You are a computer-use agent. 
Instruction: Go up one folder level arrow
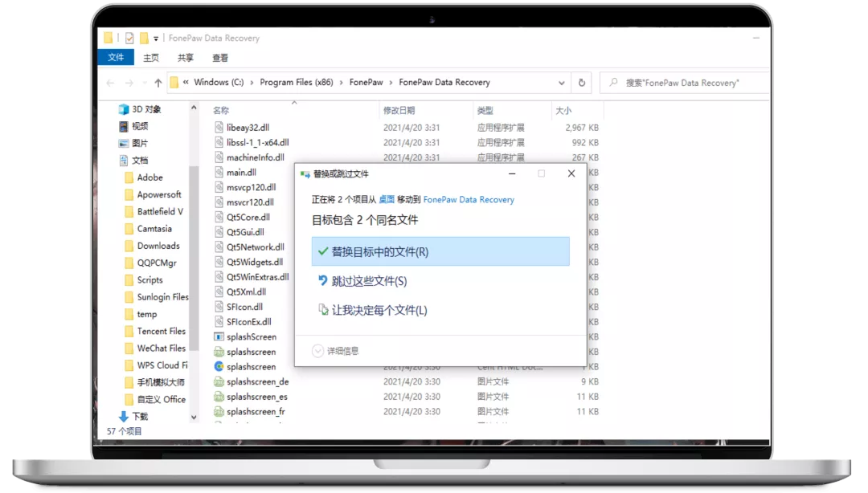pyautogui.click(x=158, y=83)
